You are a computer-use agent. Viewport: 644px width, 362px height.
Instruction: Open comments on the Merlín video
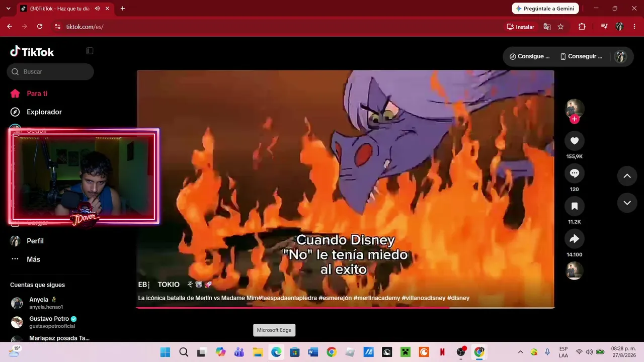click(x=575, y=173)
